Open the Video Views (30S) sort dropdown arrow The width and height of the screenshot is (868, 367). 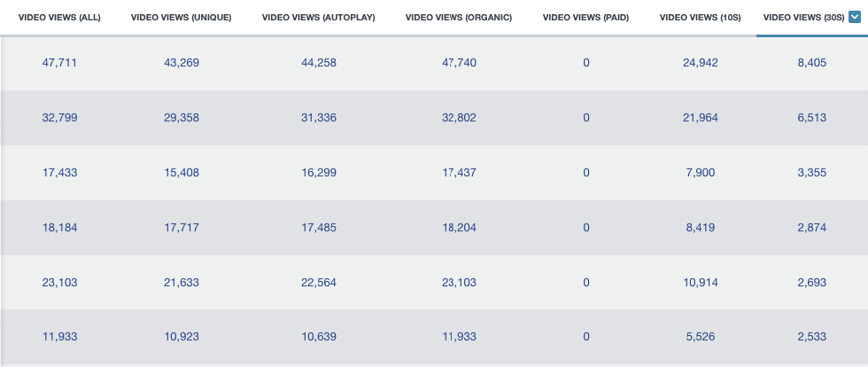tap(854, 17)
